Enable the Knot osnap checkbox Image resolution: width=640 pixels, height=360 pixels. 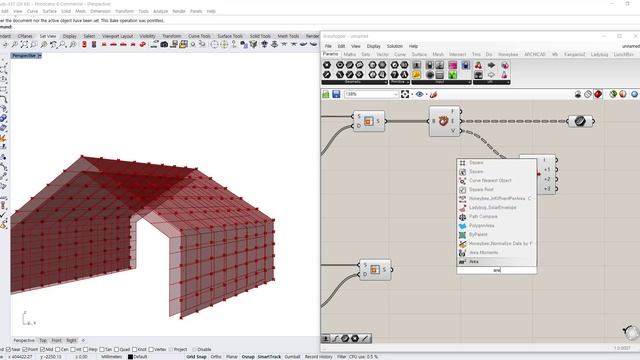pos(134,349)
